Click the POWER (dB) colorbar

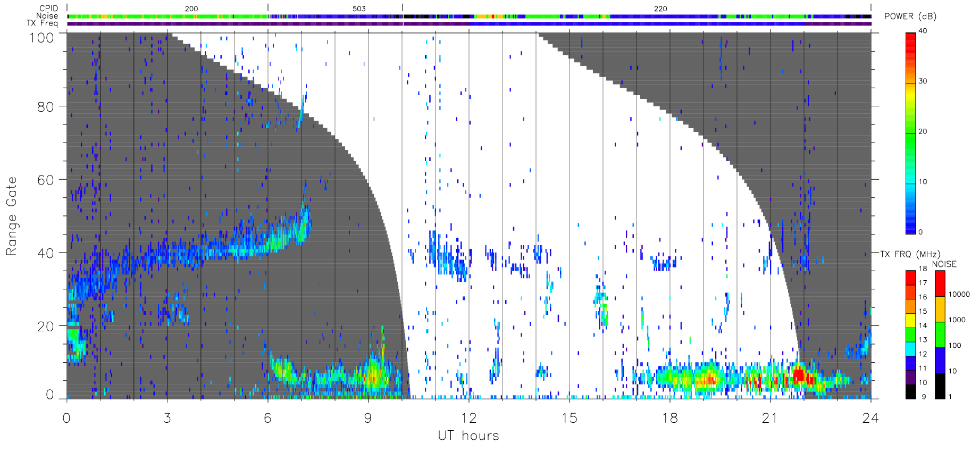coord(911,133)
